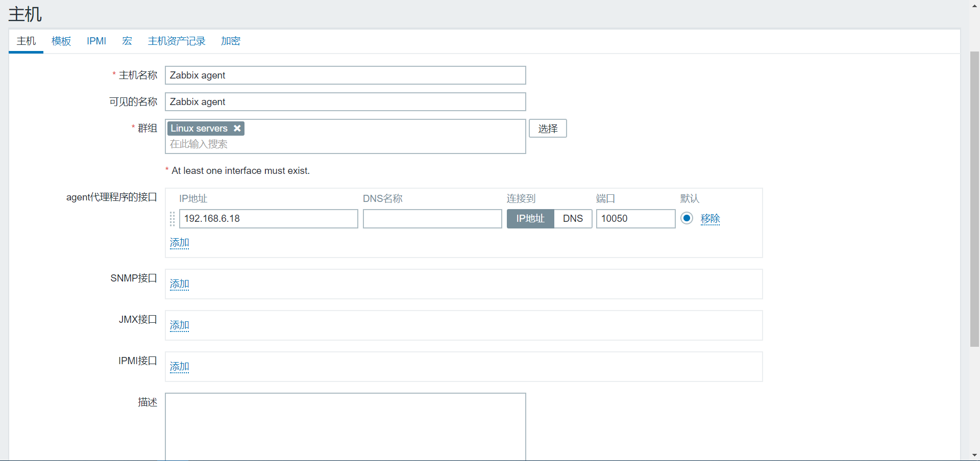Click the interface drag handle icon
Image resolution: width=980 pixels, height=461 pixels.
pyautogui.click(x=172, y=219)
